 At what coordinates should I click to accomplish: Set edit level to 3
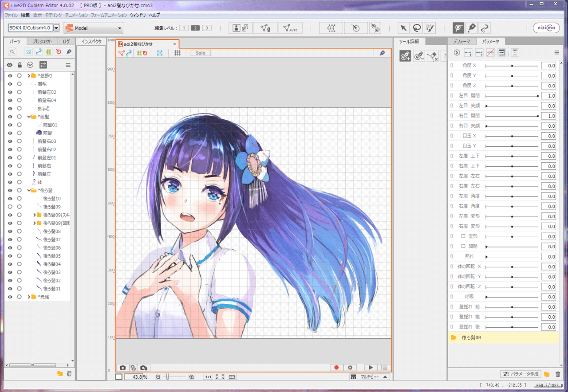[207, 28]
